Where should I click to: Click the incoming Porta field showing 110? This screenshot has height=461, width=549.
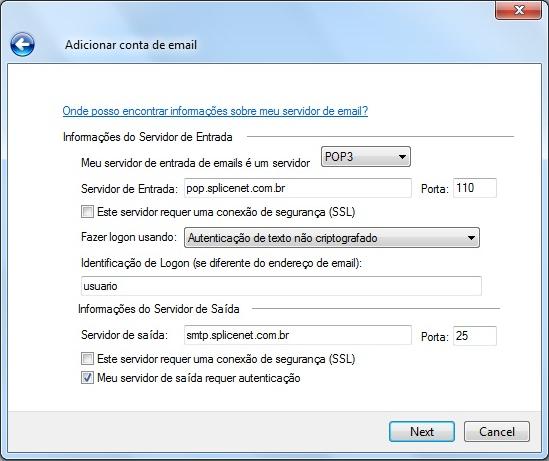[475, 188]
